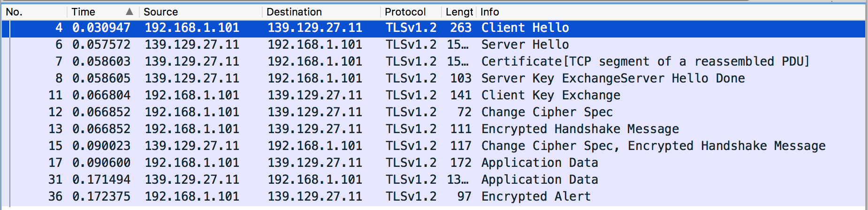Select the Client Key Exchange packet
The height and width of the screenshot is (210, 868).
tap(551, 95)
